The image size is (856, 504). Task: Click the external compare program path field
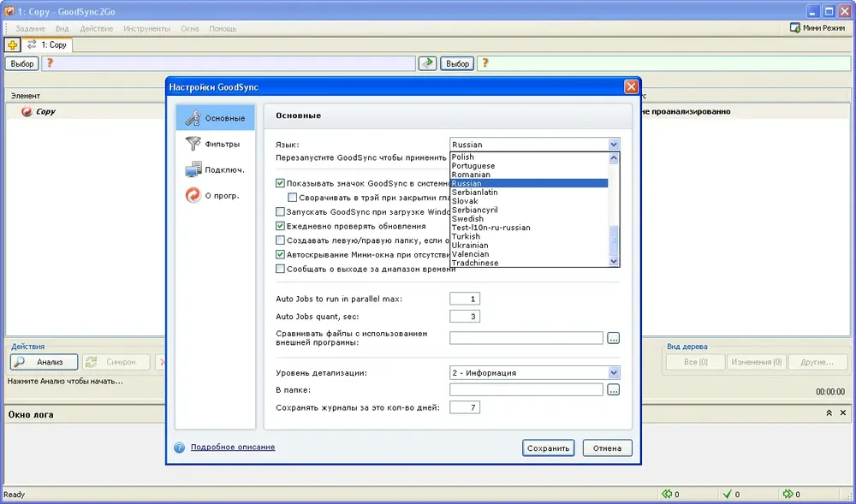526,338
